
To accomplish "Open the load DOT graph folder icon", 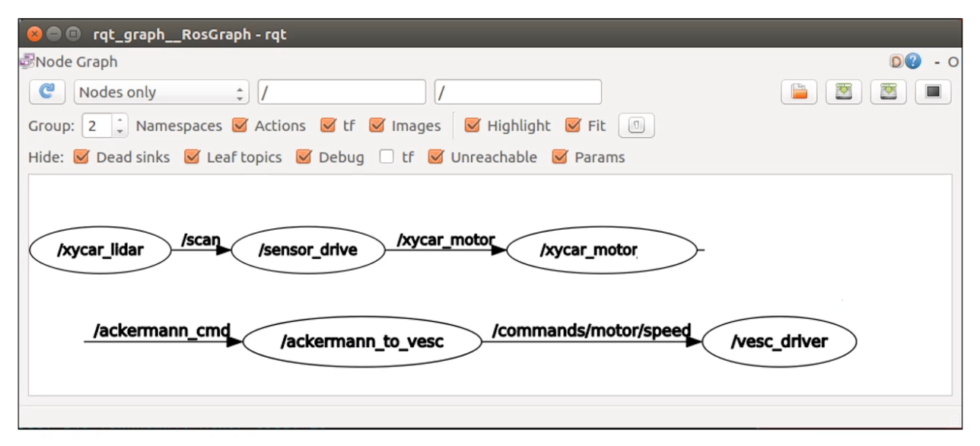I will [799, 92].
